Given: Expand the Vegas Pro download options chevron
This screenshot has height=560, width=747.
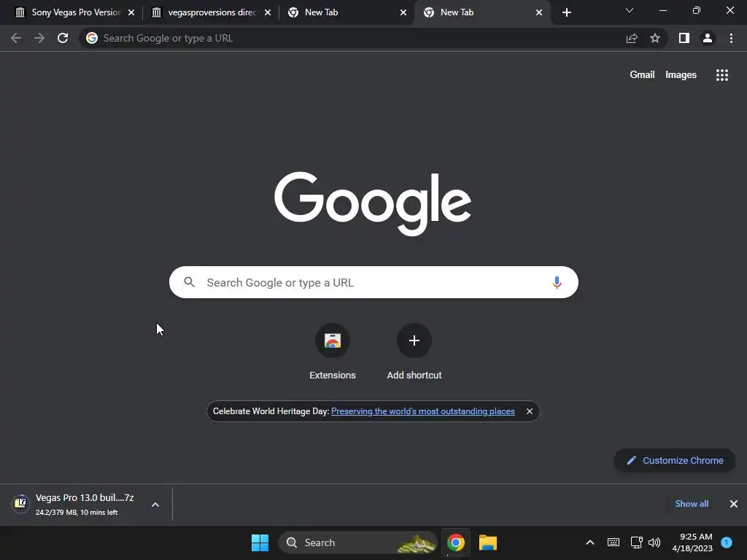Looking at the screenshot, I should pos(155,505).
